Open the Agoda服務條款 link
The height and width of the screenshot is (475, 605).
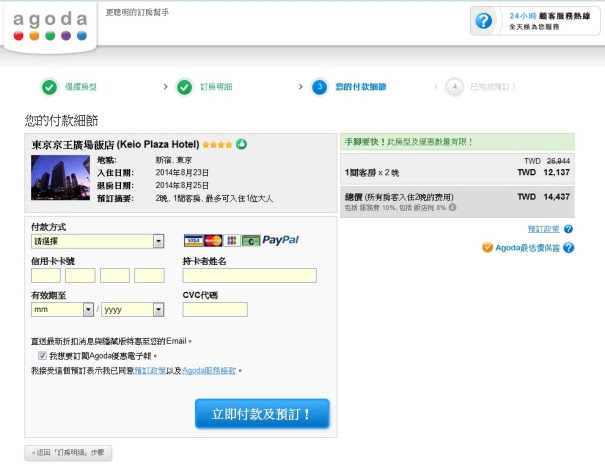[209, 370]
